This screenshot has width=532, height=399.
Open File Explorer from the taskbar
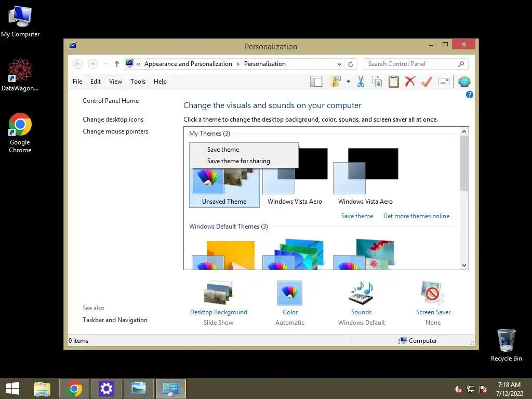point(42,389)
